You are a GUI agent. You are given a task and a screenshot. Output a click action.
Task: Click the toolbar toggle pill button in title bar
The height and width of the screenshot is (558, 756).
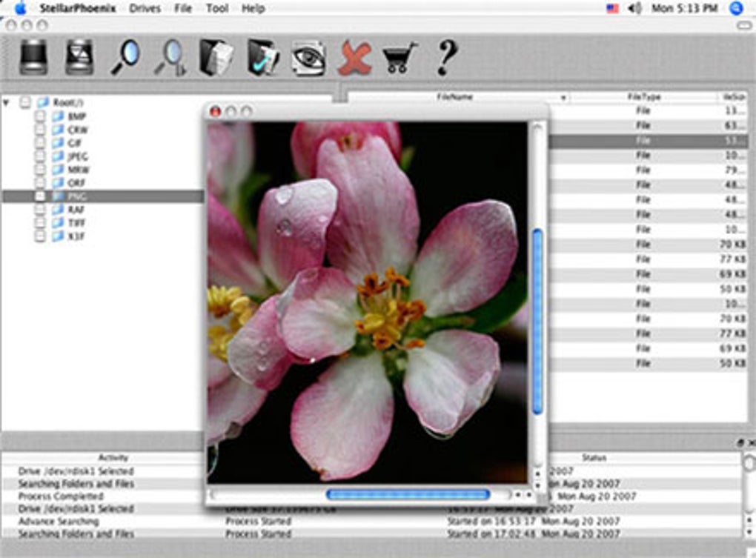(745, 25)
